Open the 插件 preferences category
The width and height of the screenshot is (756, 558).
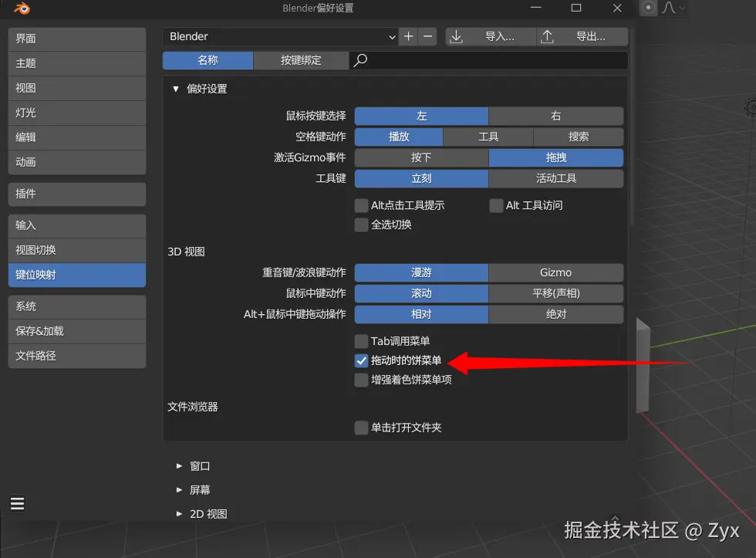pos(77,194)
